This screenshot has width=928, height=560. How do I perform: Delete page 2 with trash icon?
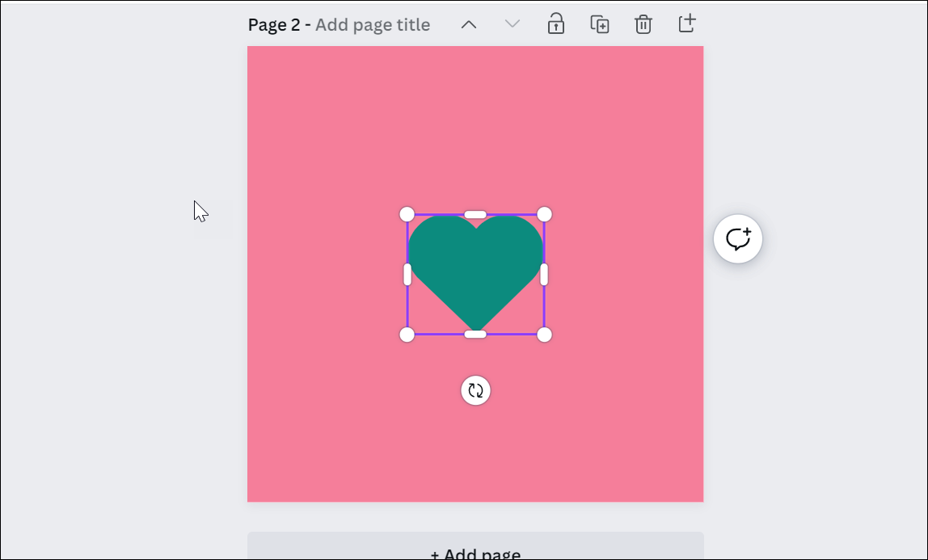(x=643, y=24)
